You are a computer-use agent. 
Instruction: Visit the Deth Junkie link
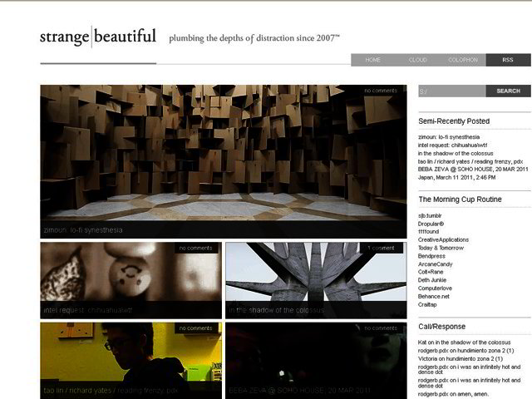pos(432,280)
